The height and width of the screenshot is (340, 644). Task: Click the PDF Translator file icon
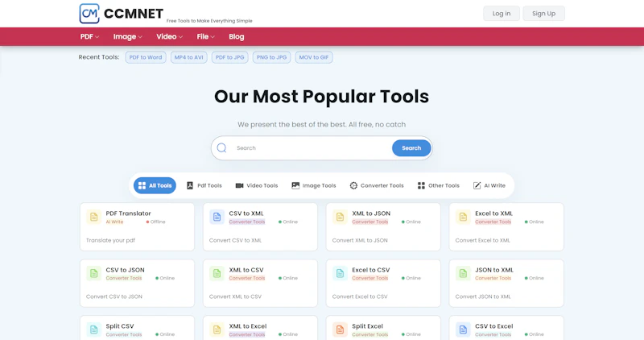click(x=93, y=217)
